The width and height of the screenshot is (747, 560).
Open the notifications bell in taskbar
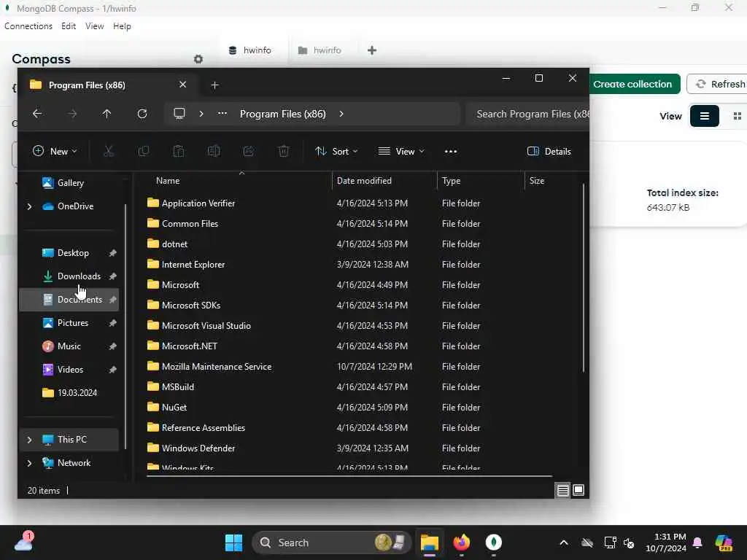pyautogui.click(x=697, y=542)
